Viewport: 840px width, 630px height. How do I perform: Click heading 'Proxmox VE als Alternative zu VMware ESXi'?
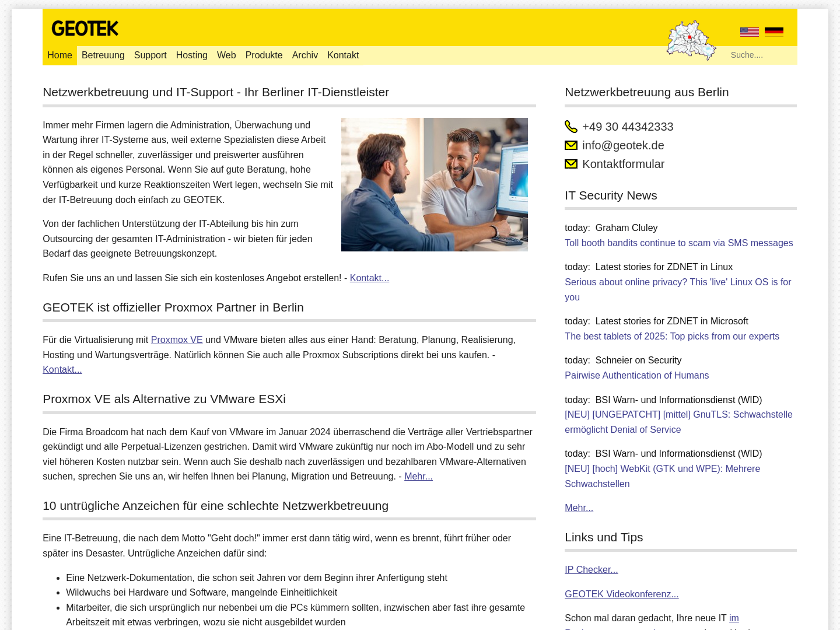tap(164, 399)
